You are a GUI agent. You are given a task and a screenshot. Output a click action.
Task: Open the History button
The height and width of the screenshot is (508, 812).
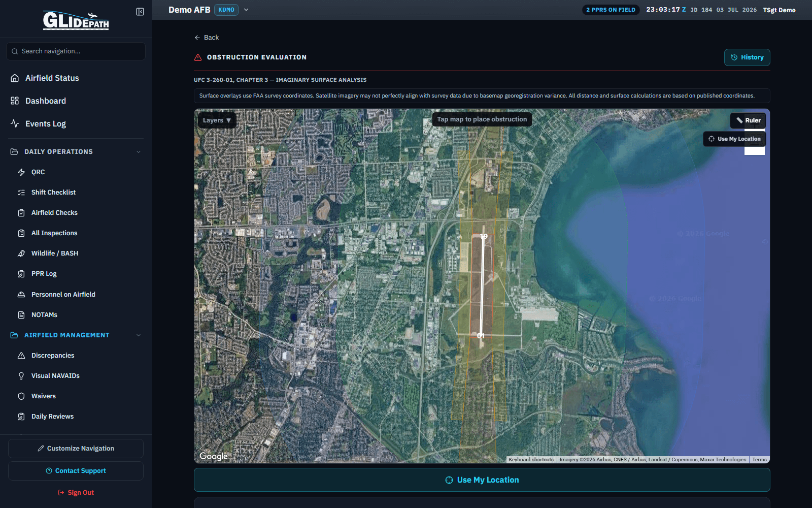(x=747, y=57)
